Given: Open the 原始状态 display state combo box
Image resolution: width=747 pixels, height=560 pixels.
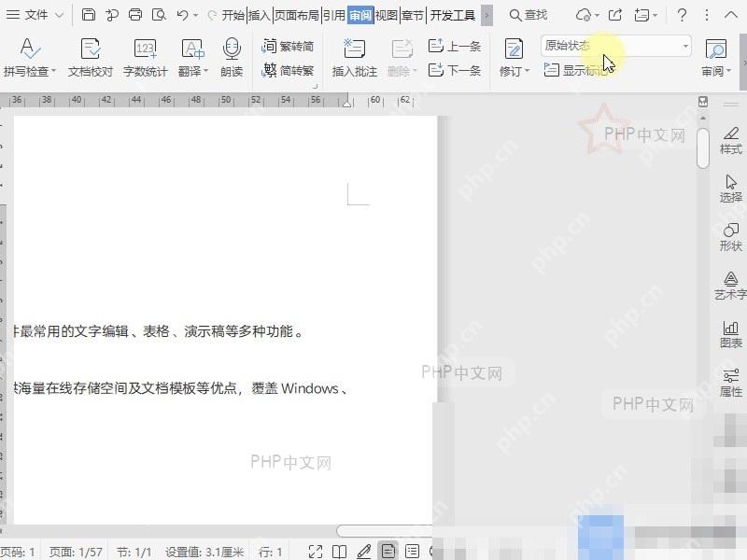Looking at the screenshot, I should point(616,46).
